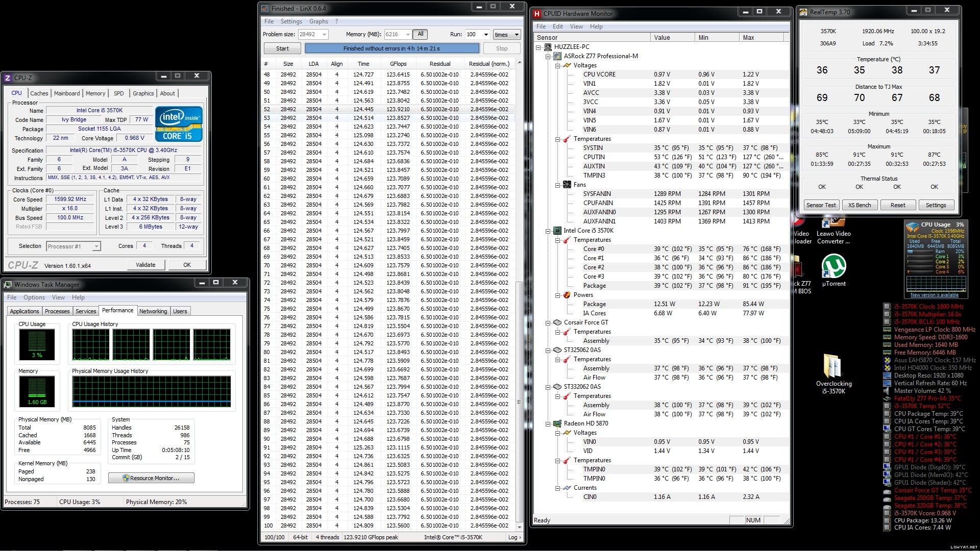Click the Fans icon in Hardware Monitor
This screenshot has height=551, width=980.
[567, 185]
